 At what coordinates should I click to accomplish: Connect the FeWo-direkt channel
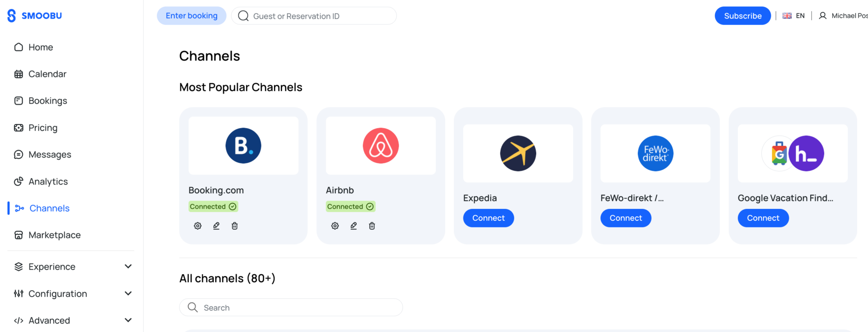(x=626, y=218)
